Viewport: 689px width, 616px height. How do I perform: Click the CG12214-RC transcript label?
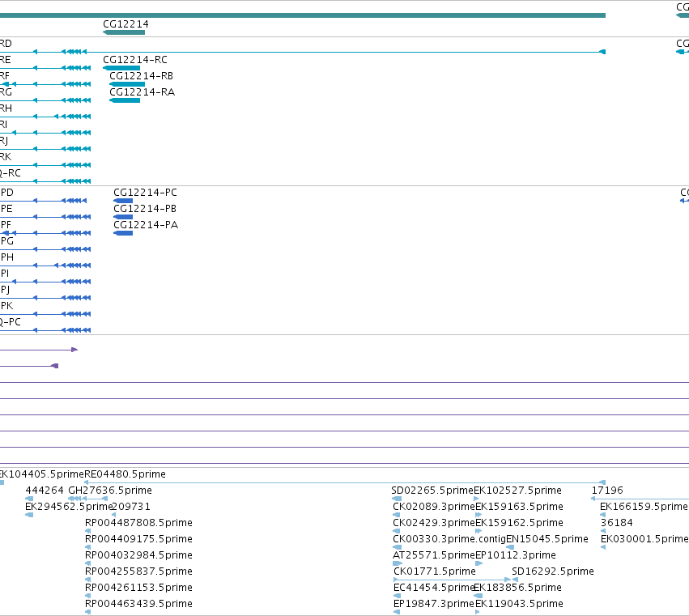pos(135,60)
